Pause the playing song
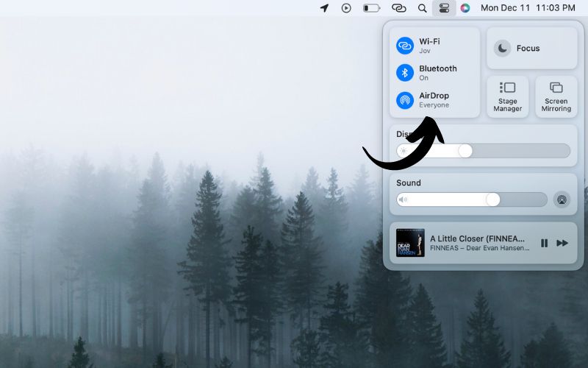The height and width of the screenshot is (368, 588). click(544, 244)
